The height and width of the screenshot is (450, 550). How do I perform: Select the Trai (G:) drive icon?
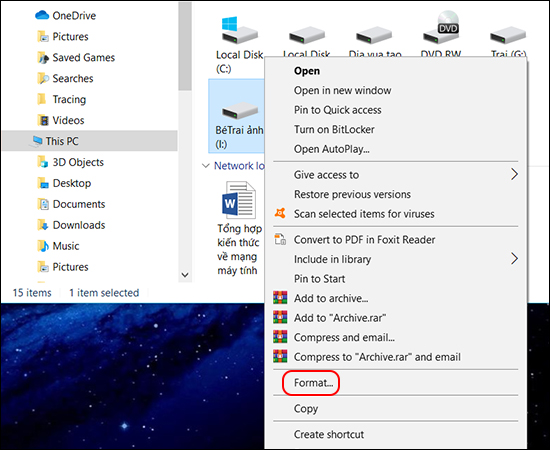(x=508, y=35)
